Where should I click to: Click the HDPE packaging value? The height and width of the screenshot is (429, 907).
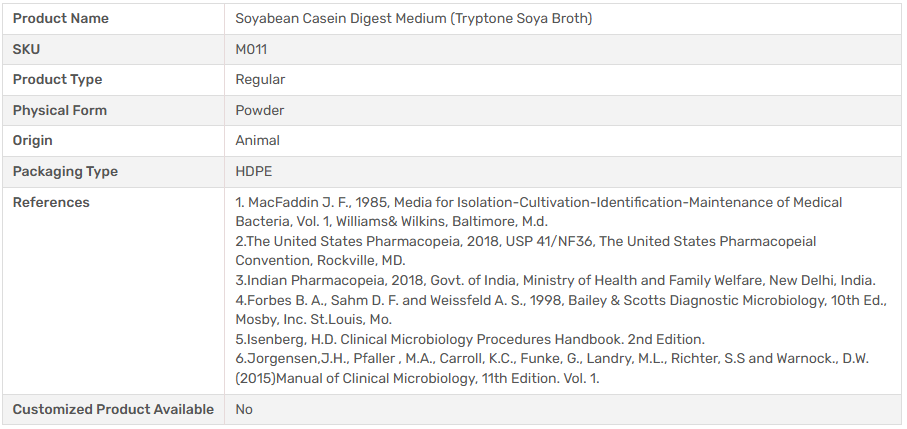pyautogui.click(x=254, y=172)
